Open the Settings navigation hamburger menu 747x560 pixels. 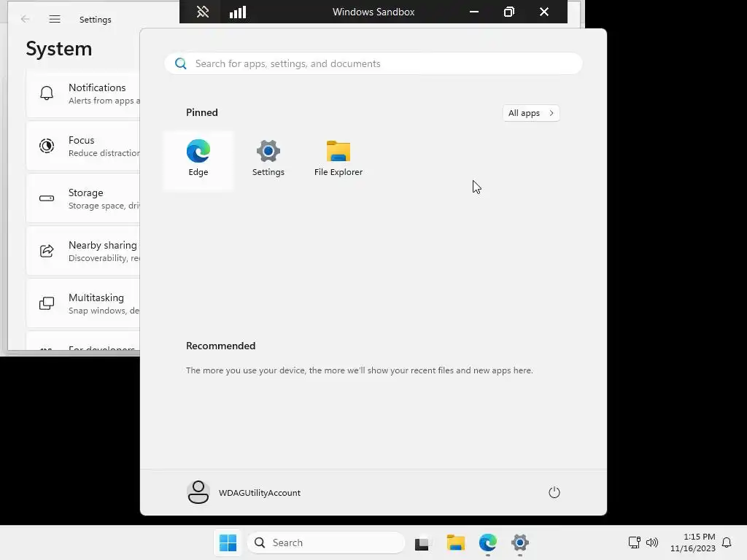coord(55,19)
